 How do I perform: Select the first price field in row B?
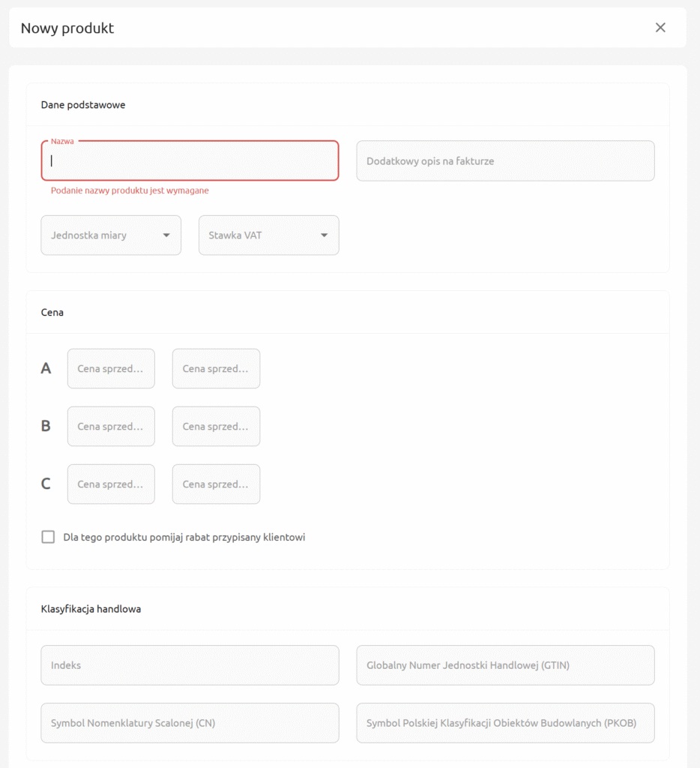(111, 427)
